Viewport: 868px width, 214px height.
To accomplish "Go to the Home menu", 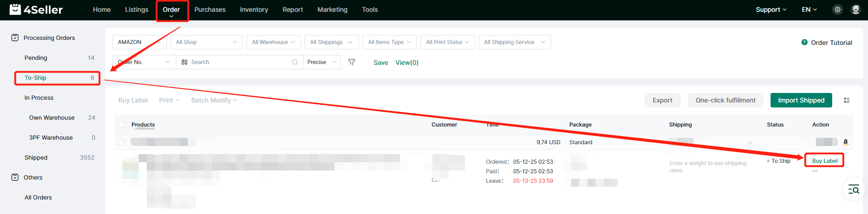I will pyautogui.click(x=102, y=10).
